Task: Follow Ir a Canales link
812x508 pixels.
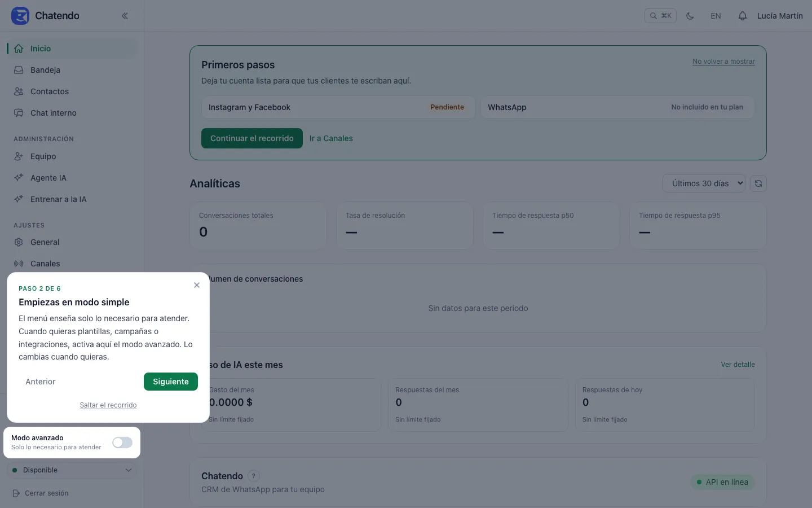Action: pyautogui.click(x=331, y=138)
